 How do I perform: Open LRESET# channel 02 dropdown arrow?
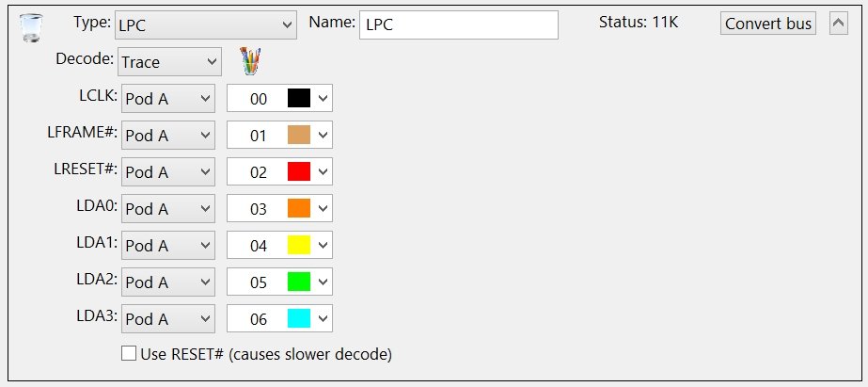323,172
